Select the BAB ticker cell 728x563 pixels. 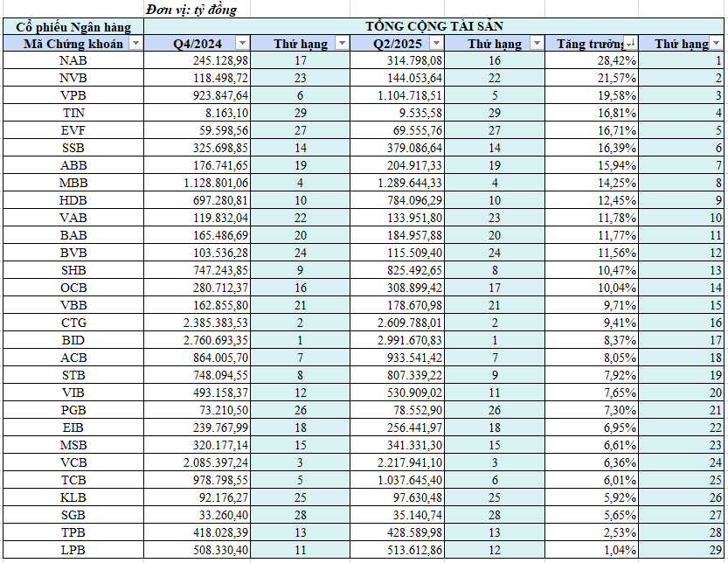click(73, 235)
